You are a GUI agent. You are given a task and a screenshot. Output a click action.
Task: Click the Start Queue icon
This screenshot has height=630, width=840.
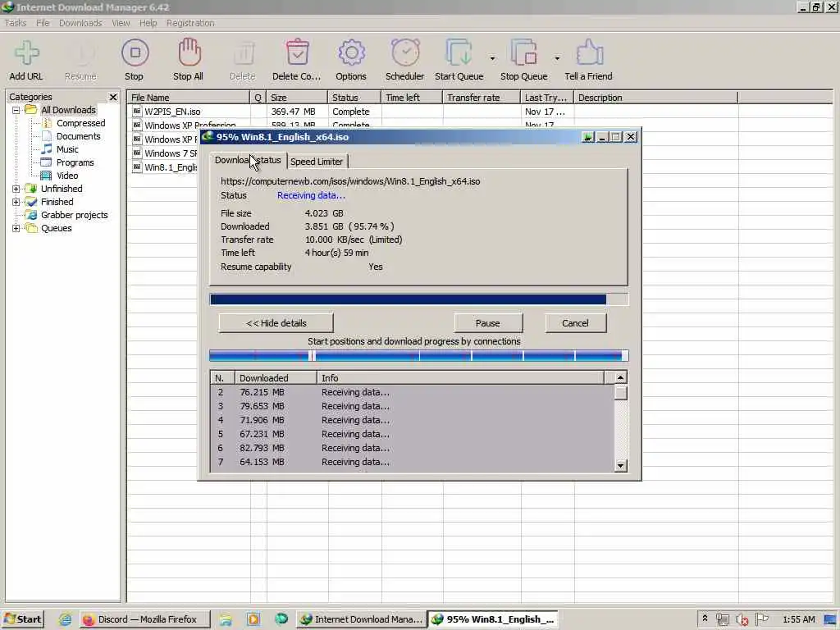459,52
